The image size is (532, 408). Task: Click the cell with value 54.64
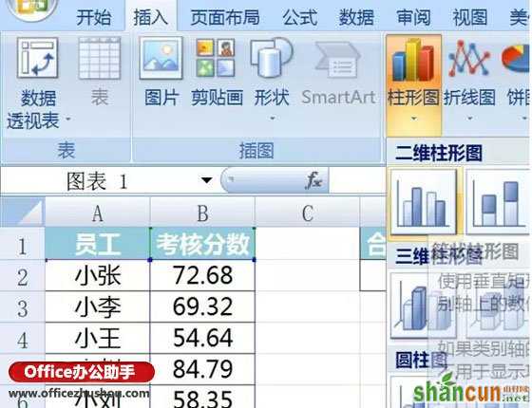pyautogui.click(x=202, y=338)
